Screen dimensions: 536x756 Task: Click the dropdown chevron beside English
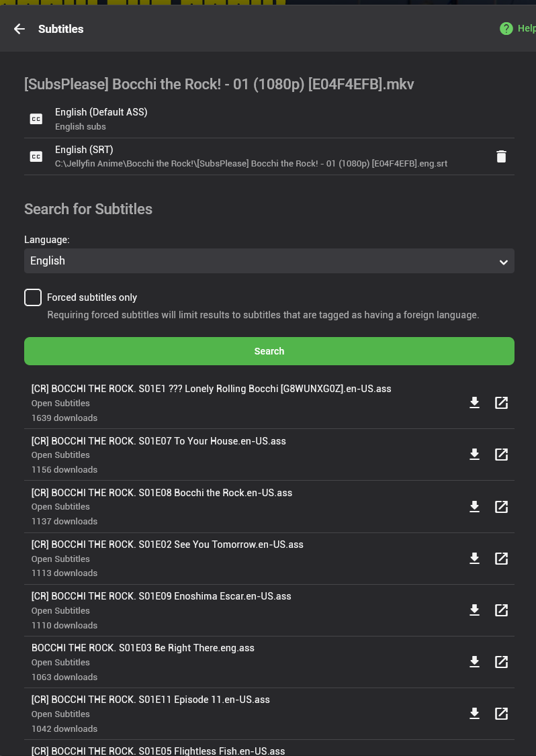tap(503, 262)
